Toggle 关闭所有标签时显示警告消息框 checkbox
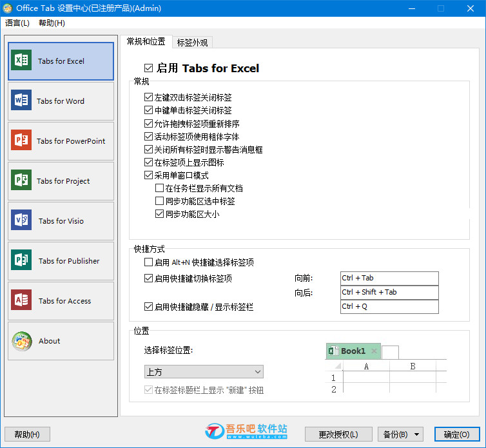 (148, 150)
